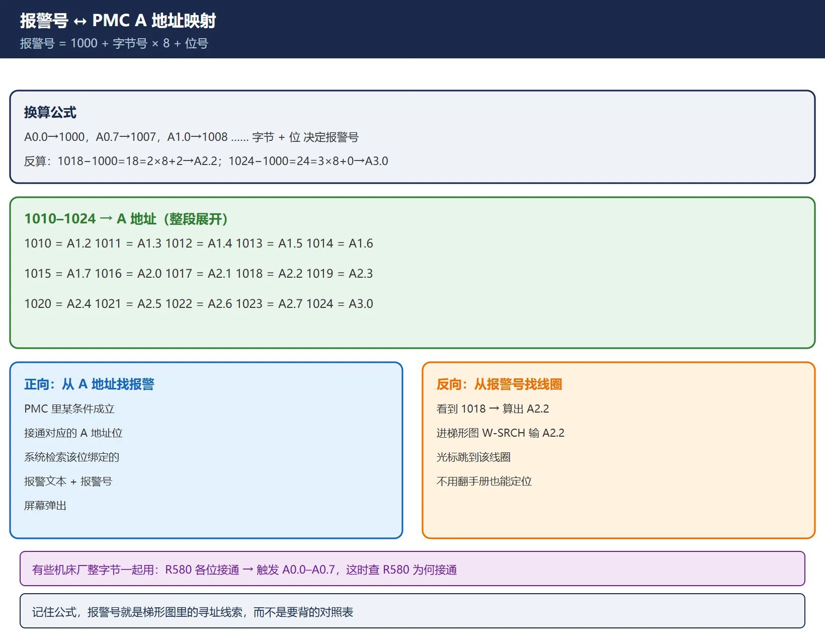Click the entry "1019 = A2.3"
Viewport: 825px width, 644px height.
340,274
